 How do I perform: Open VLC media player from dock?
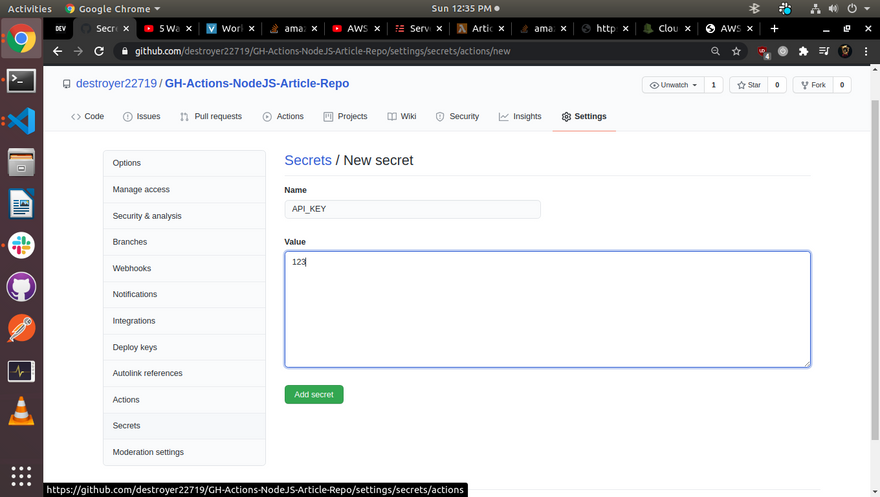pos(21,410)
